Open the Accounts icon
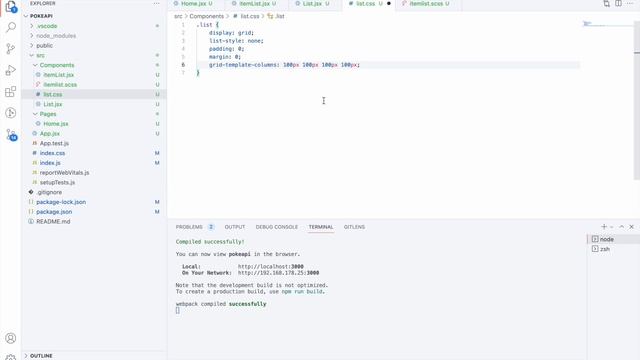 point(11,338)
